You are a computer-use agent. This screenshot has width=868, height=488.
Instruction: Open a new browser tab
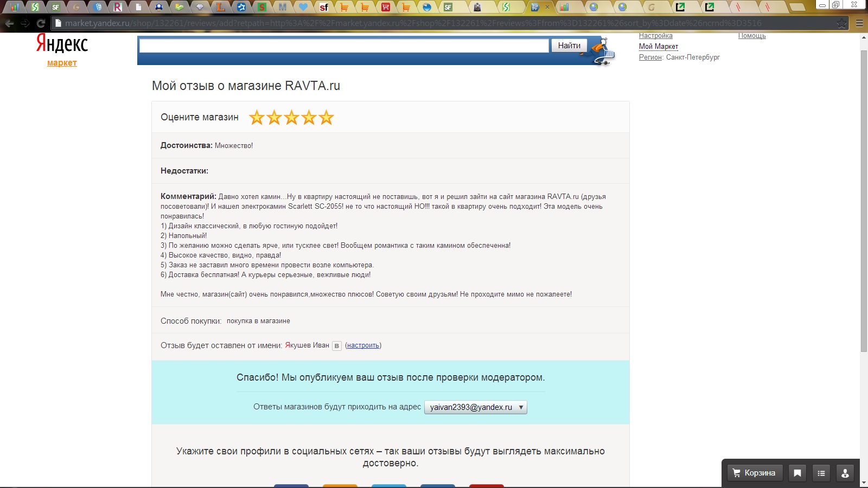point(796,7)
